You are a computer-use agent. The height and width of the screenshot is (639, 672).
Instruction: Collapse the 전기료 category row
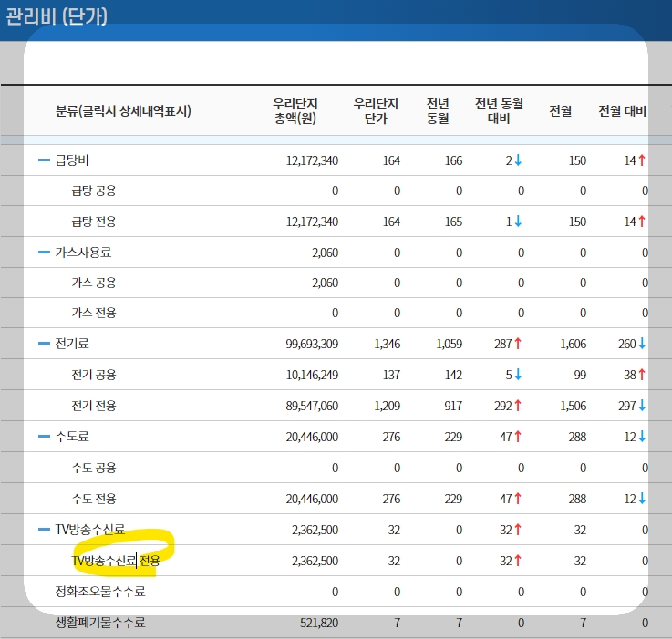(x=44, y=344)
